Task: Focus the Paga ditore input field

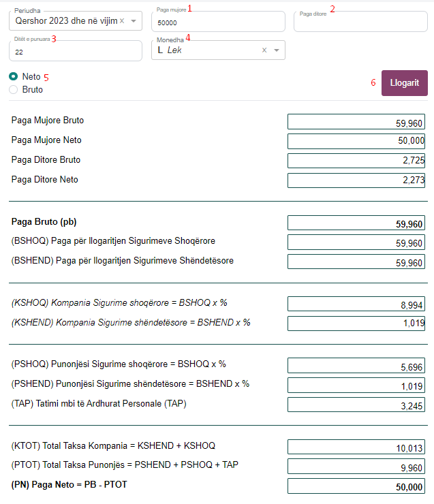Action: click(360, 22)
